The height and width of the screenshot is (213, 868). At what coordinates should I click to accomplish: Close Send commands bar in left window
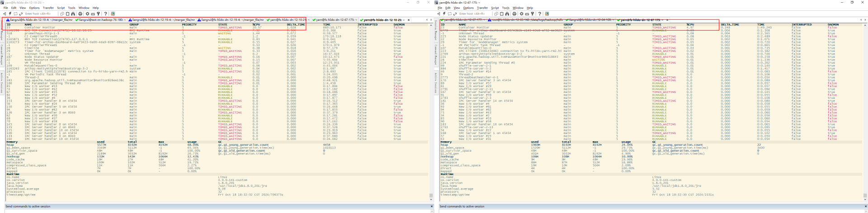point(431,206)
